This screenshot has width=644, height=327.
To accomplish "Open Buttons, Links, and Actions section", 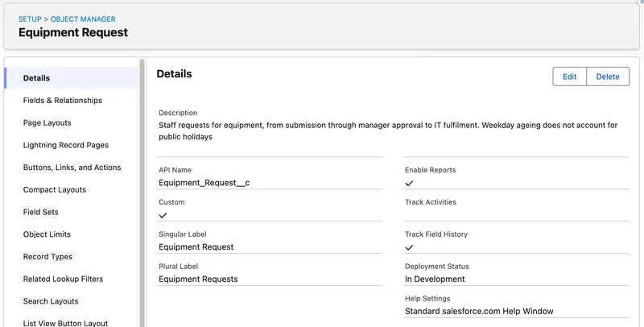I will tap(71, 168).
